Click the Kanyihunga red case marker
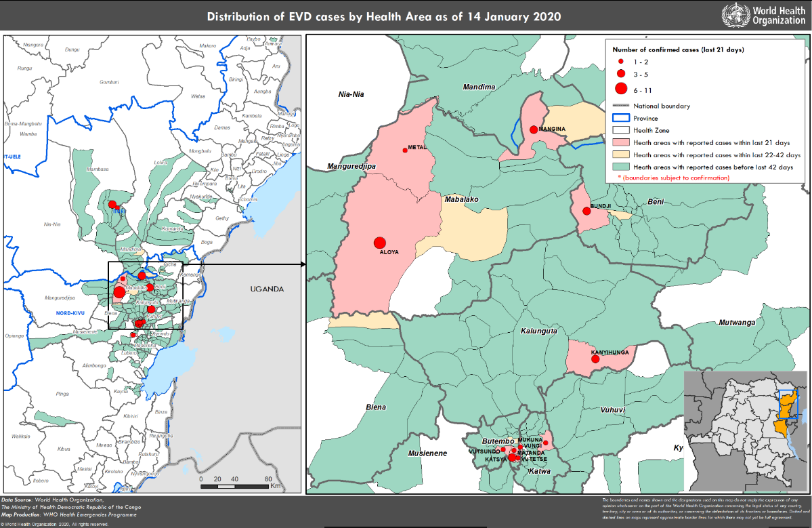Screen dimensions: 812x528 (x=595, y=359)
